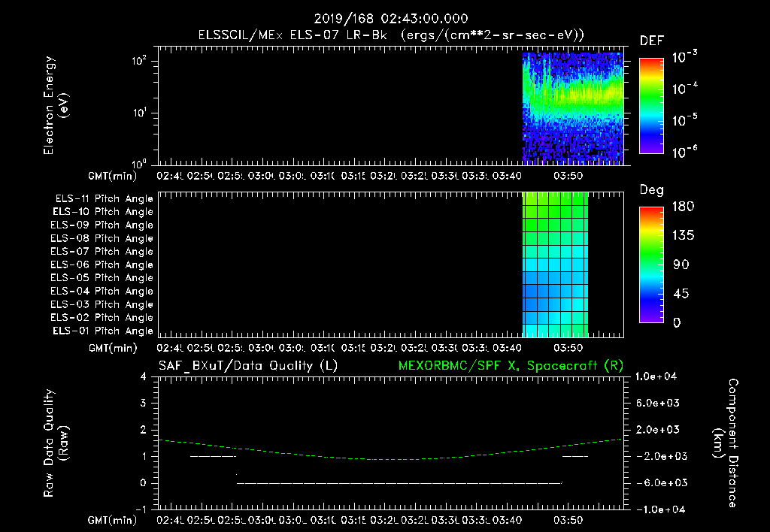The width and height of the screenshot is (770, 532).
Task: Click the 03:50 tick label under data quality plot
Action: (568, 520)
